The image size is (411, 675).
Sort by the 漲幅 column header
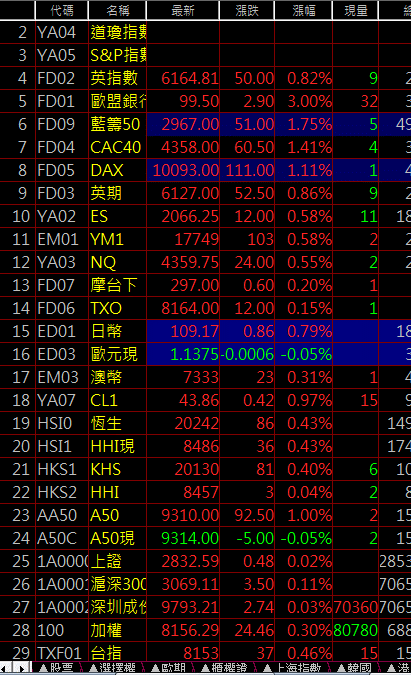click(303, 10)
